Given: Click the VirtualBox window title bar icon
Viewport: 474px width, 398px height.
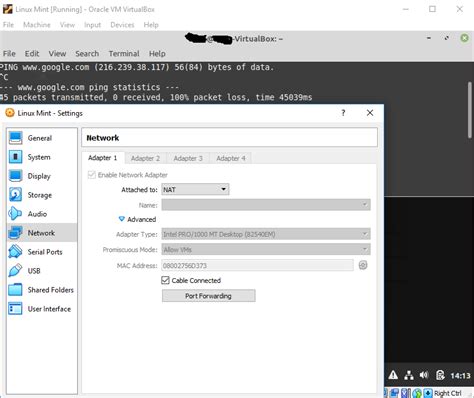Looking at the screenshot, I should [x=7, y=9].
